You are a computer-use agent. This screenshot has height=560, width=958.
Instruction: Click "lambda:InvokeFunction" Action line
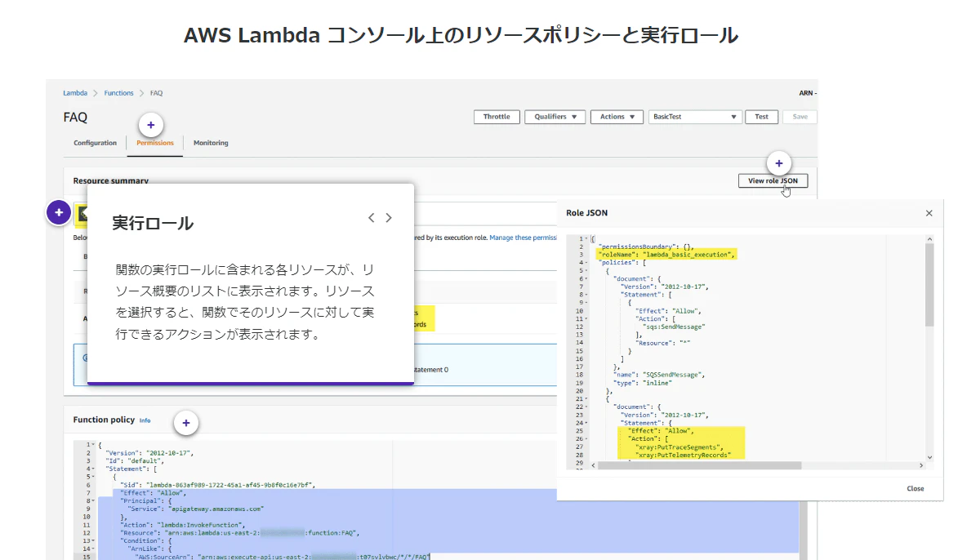coord(182,525)
